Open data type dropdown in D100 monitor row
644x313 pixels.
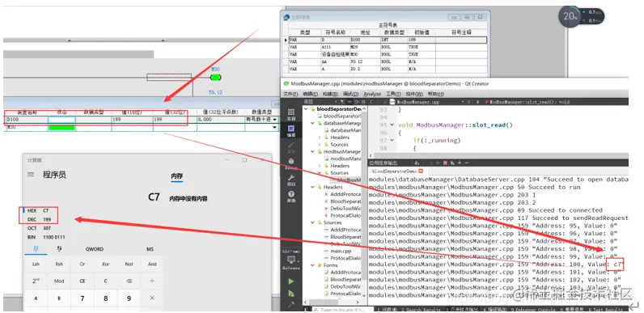[275, 120]
